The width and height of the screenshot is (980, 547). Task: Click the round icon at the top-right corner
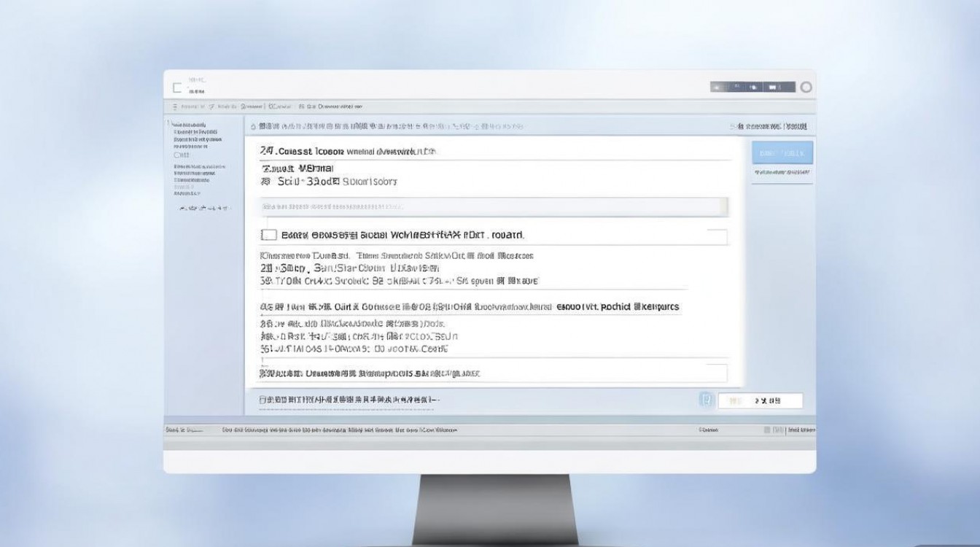click(x=806, y=88)
